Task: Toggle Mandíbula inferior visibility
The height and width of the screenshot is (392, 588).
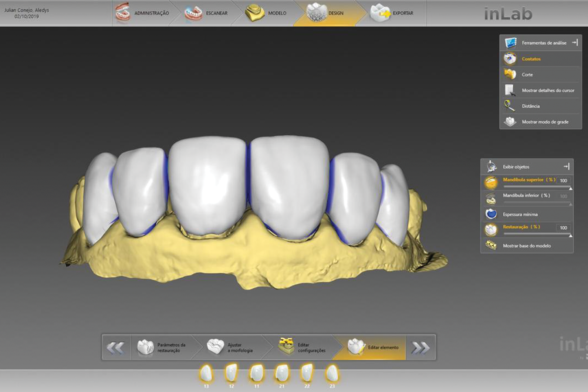Action: (x=491, y=198)
